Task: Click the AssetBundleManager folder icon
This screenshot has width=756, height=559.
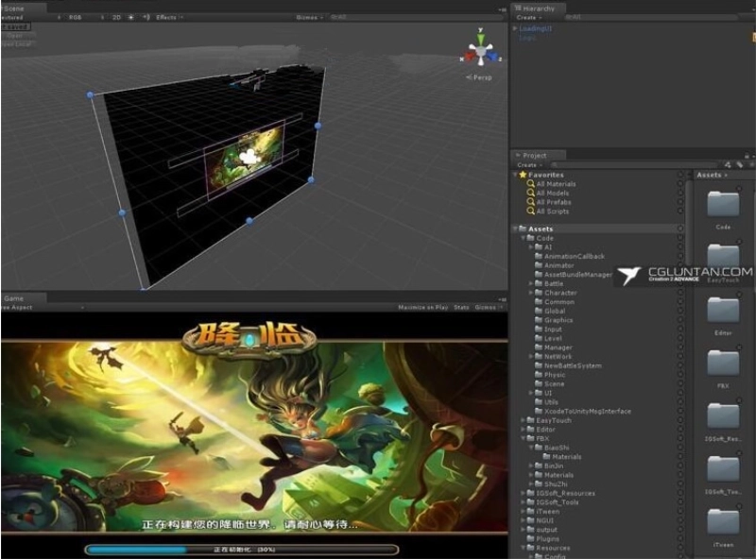Action: [539, 274]
